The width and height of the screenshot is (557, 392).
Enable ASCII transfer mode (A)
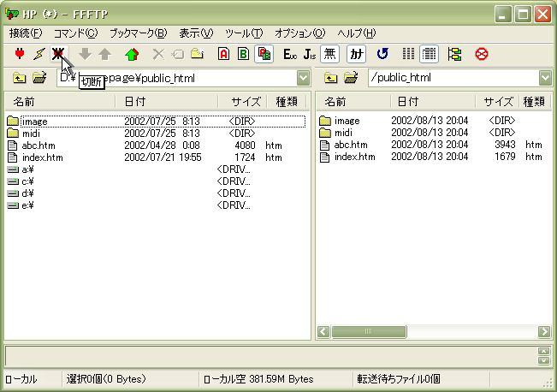[223, 54]
